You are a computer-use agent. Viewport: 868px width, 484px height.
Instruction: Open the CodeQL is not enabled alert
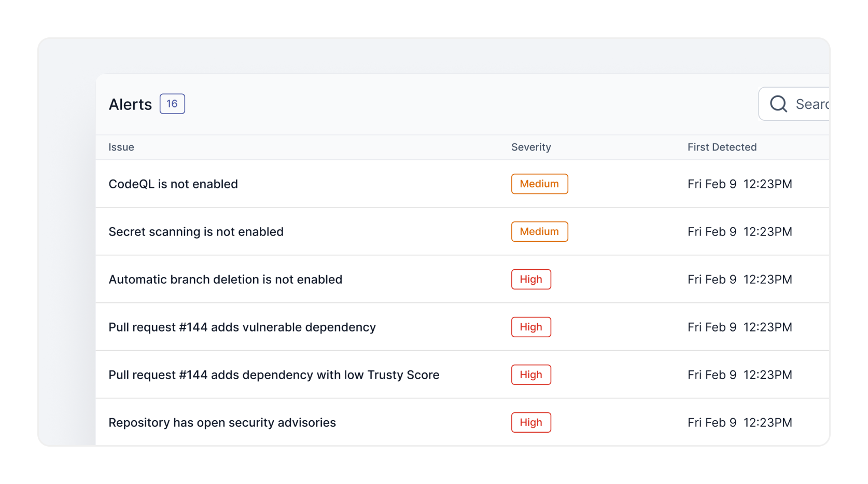(x=173, y=184)
